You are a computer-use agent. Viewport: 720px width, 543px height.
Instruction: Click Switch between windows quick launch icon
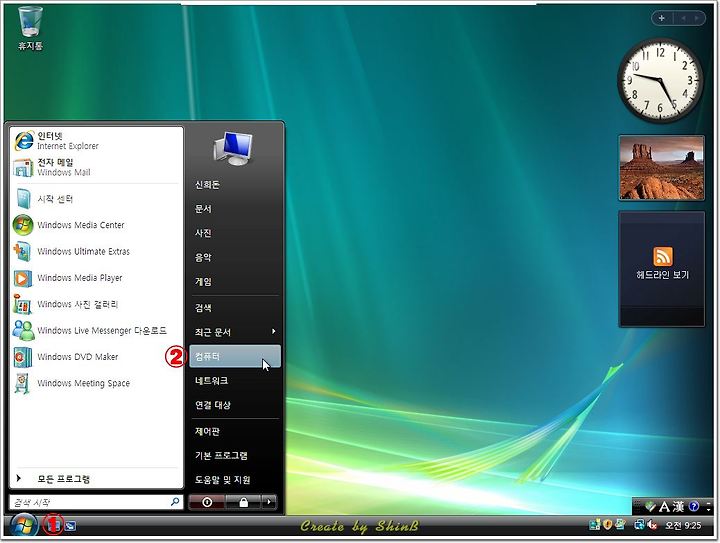point(70,526)
